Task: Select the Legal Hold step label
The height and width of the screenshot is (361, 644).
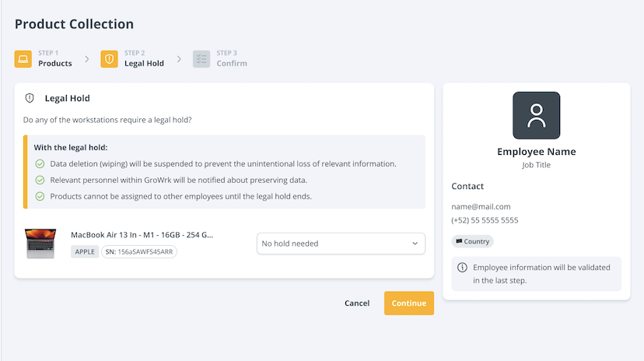Action: [144, 63]
